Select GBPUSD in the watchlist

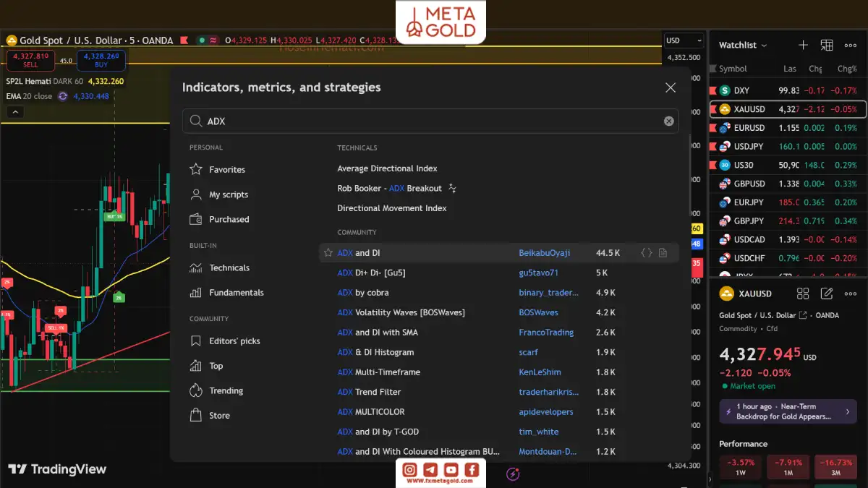tap(788, 184)
